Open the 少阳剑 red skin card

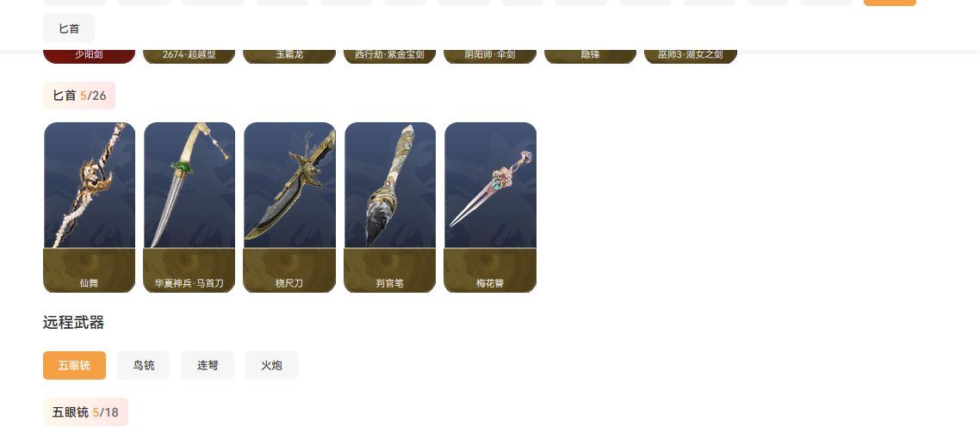[x=90, y=56]
